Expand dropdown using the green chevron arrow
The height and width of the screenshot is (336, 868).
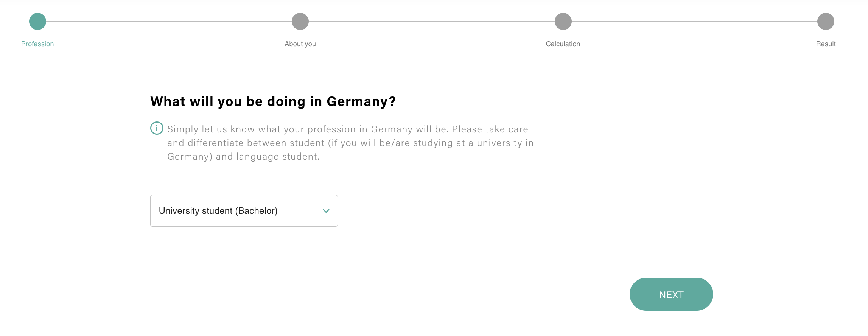click(326, 211)
